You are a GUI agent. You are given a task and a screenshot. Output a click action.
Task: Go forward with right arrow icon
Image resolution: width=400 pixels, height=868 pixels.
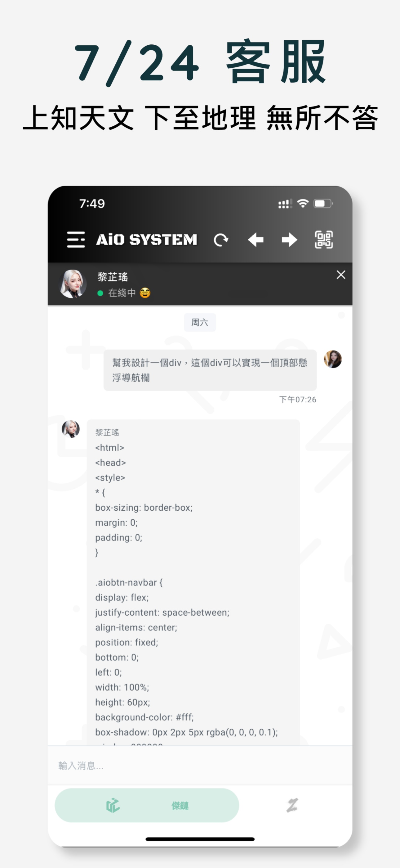point(290,240)
